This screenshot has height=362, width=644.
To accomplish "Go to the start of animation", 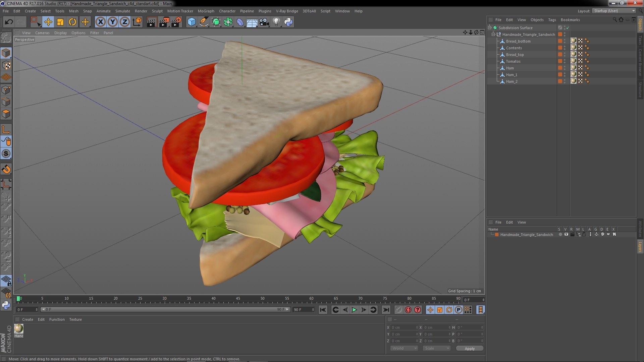I will point(323,310).
